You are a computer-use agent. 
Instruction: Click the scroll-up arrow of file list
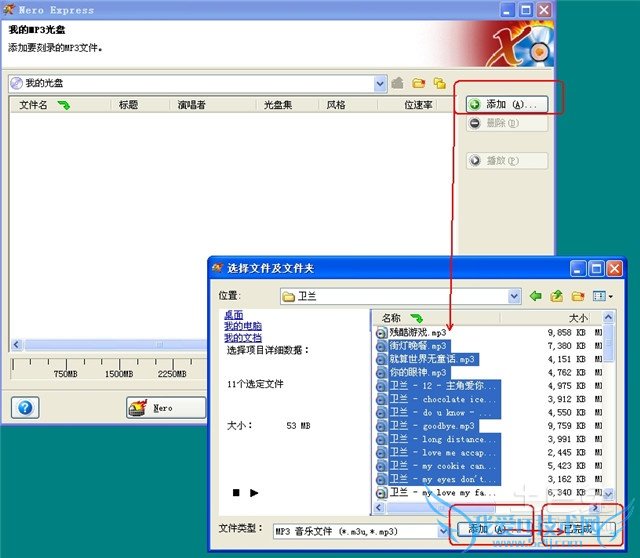point(608,317)
